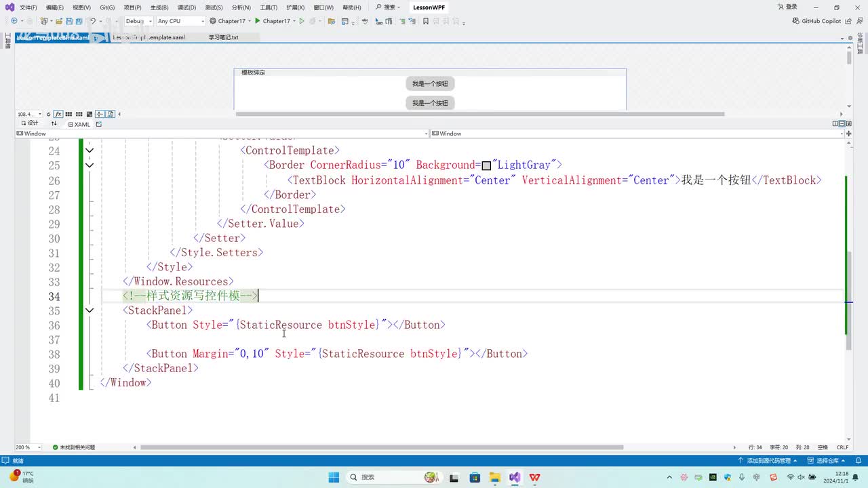This screenshot has width=868, height=488.
Task: Open the 工具(T) menu
Action: pos(269,7)
